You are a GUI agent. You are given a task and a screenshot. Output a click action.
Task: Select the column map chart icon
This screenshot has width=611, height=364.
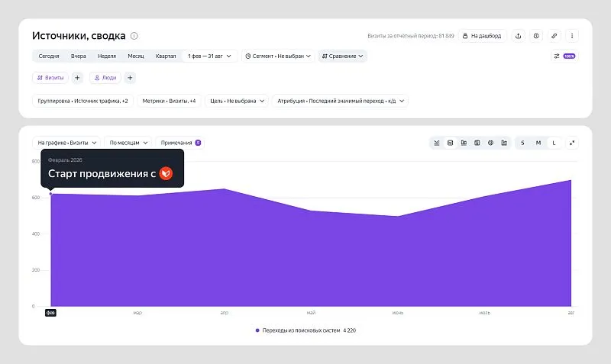click(477, 143)
